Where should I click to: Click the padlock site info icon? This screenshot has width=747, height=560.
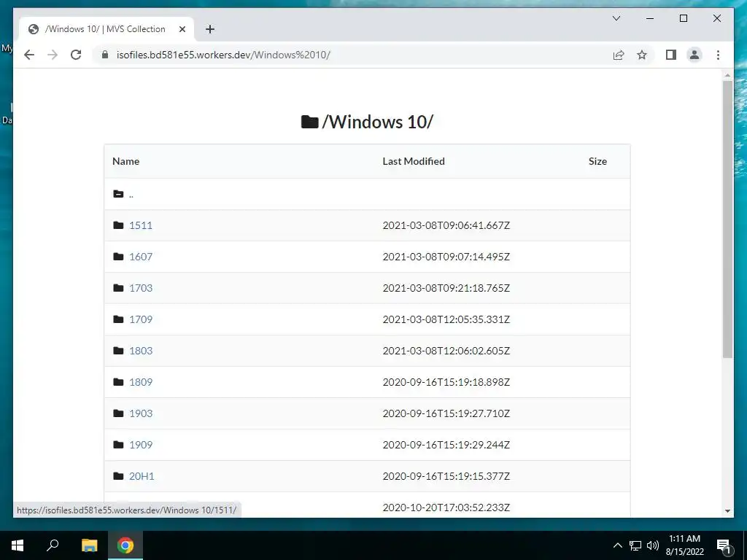click(x=105, y=55)
